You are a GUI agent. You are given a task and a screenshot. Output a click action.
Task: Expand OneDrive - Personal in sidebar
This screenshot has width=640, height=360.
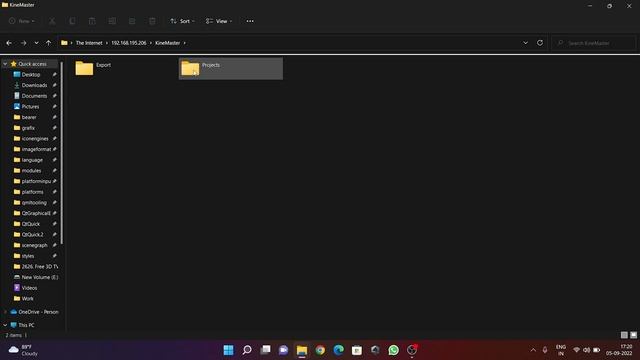[x=5, y=312]
